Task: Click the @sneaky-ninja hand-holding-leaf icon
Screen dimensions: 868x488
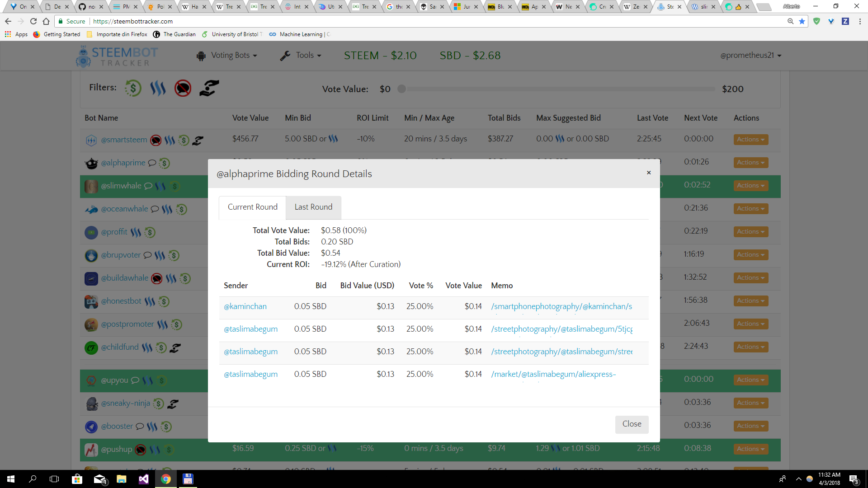Action: tap(173, 404)
